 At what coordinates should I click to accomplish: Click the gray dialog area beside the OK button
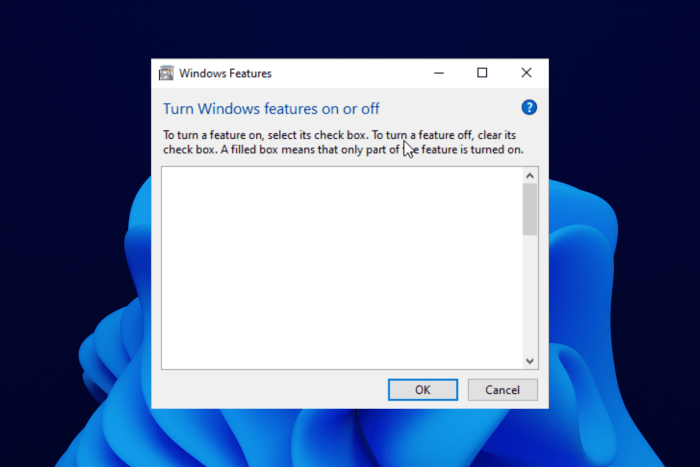pyautogui.click(x=270, y=389)
